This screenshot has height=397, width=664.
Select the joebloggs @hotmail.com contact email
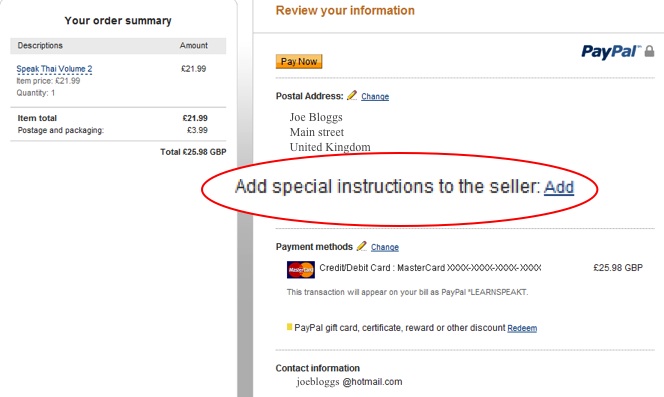click(349, 382)
